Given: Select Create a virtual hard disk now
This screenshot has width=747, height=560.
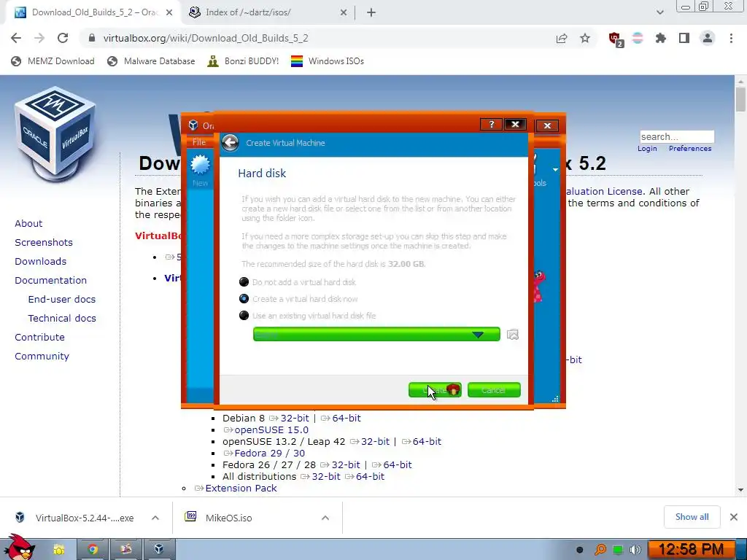Looking at the screenshot, I should [x=244, y=298].
